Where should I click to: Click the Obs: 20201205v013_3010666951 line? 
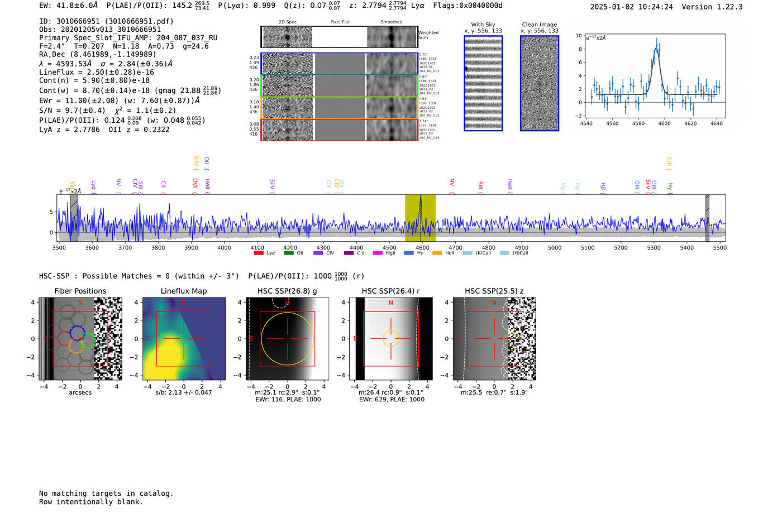(x=100, y=30)
